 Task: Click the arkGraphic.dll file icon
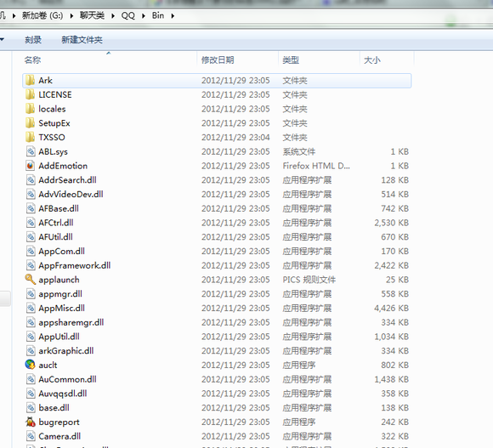click(x=31, y=350)
